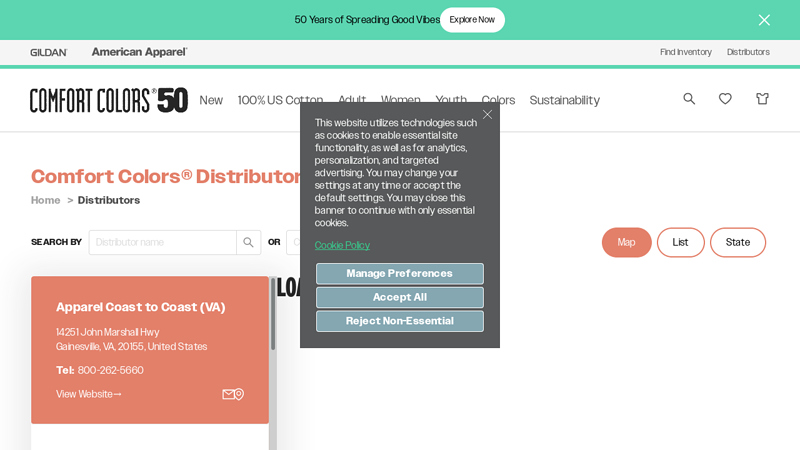This screenshot has height=450, width=800.
Task: Open the wishlist heart icon
Action: tap(725, 99)
